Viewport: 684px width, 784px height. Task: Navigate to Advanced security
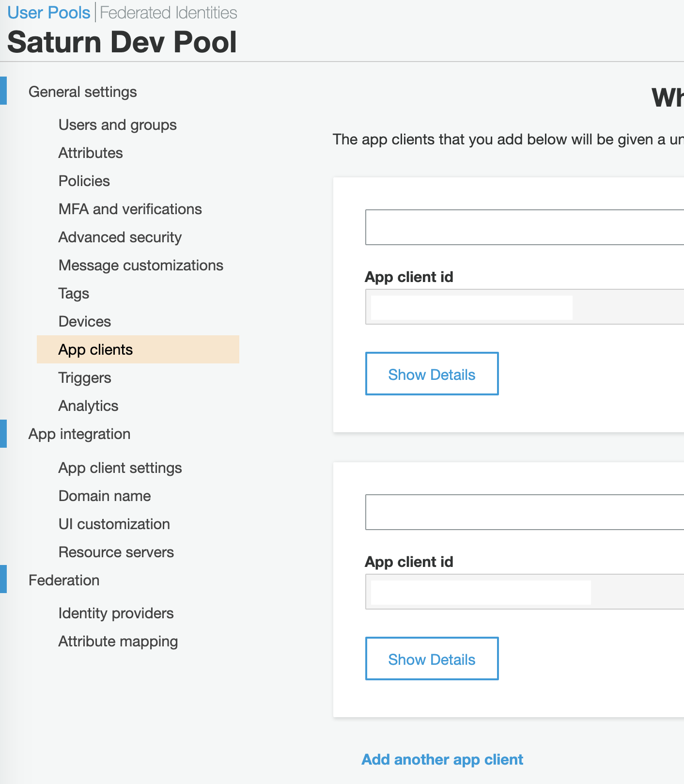tap(120, 237)
